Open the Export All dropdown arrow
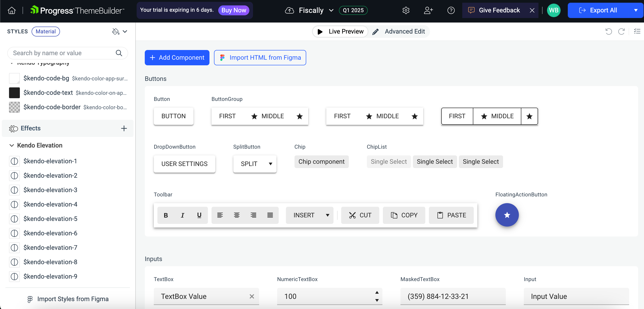The width and height of the screenshot is (644, 309). (636, 10)
